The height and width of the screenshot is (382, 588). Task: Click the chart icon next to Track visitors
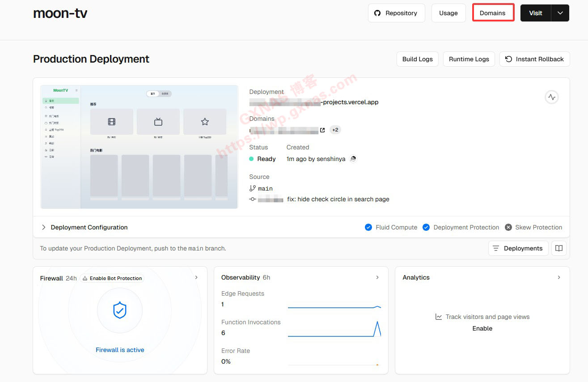point(439,317)
